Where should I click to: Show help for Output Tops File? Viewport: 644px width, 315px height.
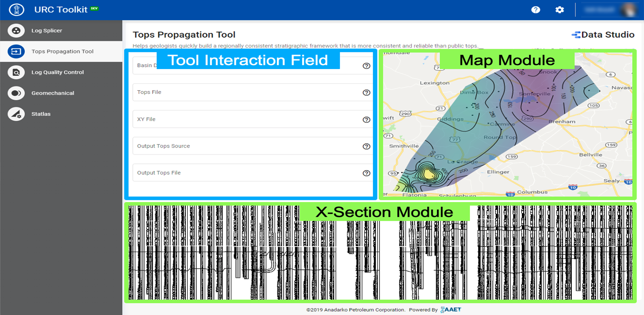pyautogui.click(x=366, y=173)
